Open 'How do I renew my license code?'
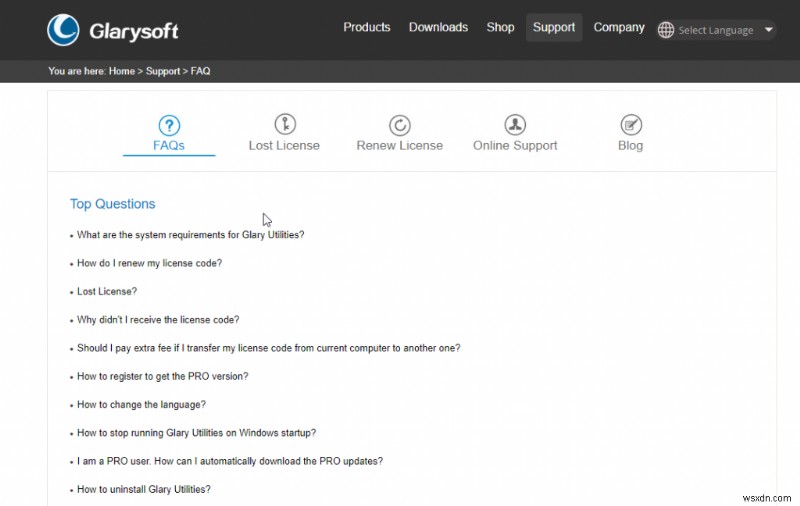 (149, 263)
